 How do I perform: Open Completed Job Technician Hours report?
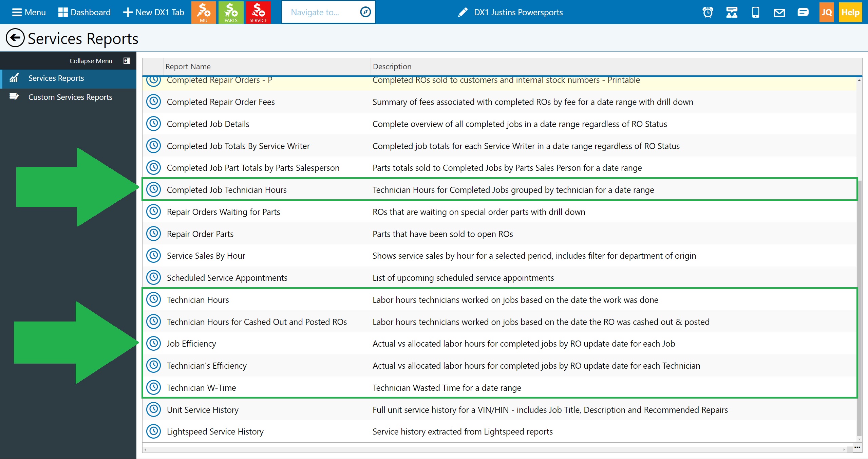[227, 190]
